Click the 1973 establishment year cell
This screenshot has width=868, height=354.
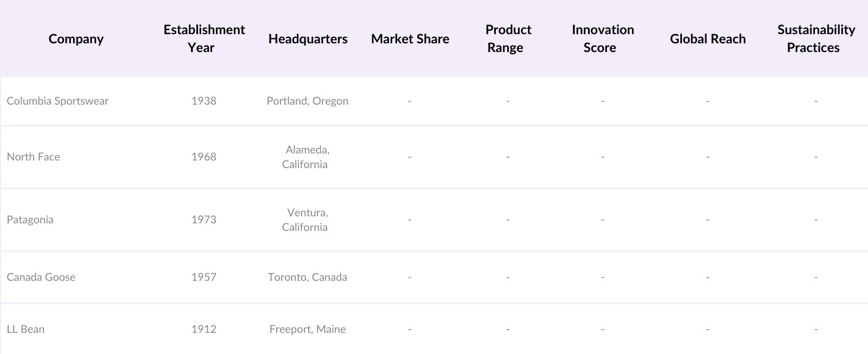203,220
